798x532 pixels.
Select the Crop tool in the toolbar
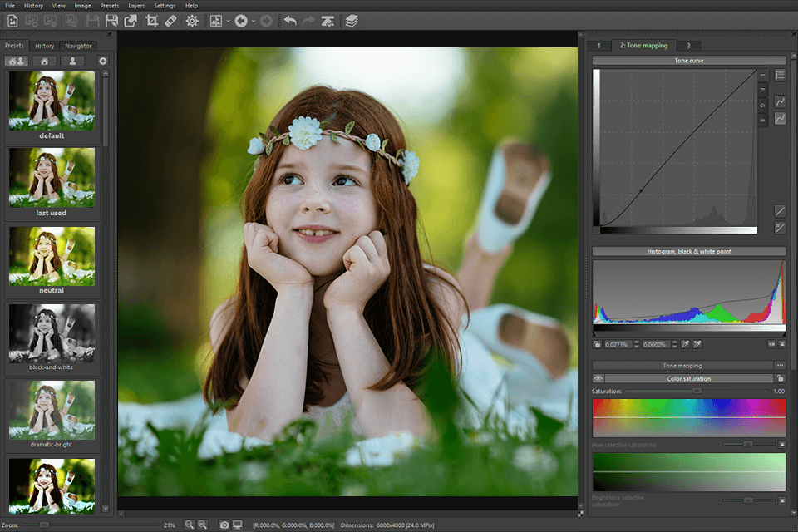[x=150, y=21]
